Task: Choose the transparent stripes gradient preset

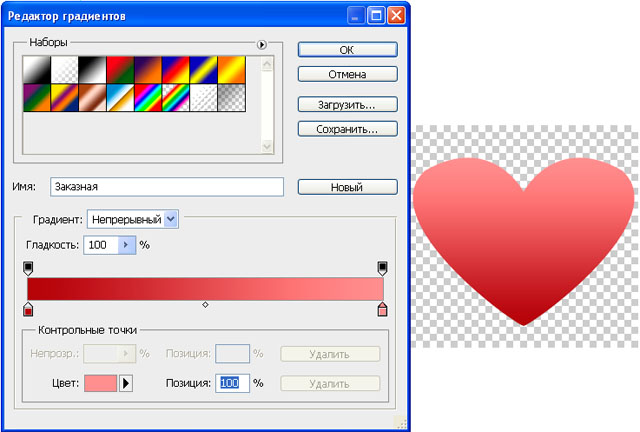Action: [203, 98]
